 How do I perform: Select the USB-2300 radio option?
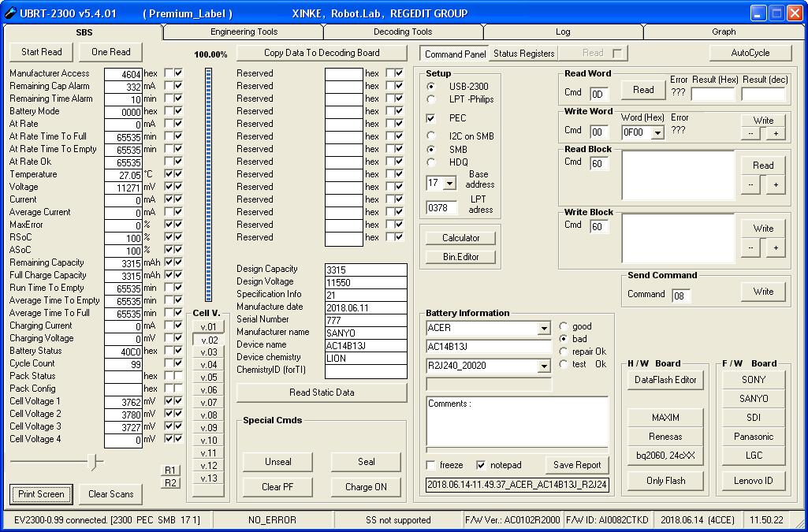pyautogui.click(x=431, y=87)
